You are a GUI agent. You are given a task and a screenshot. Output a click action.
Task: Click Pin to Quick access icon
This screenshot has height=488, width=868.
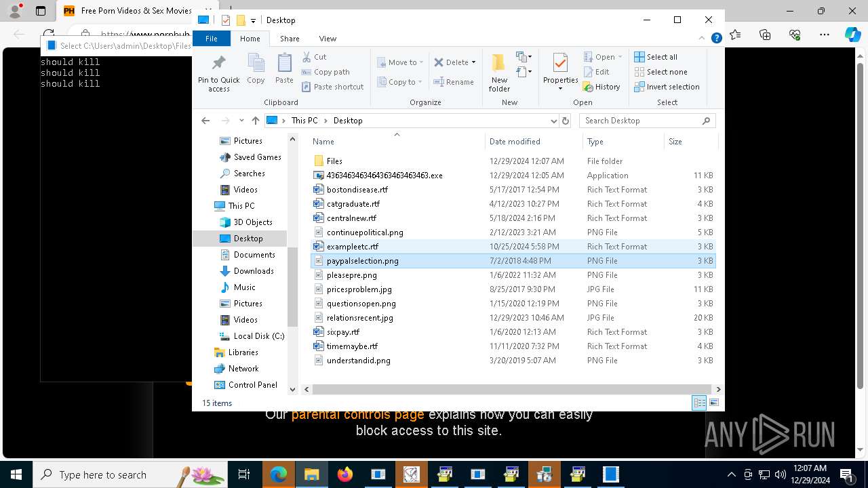(218, 73)
